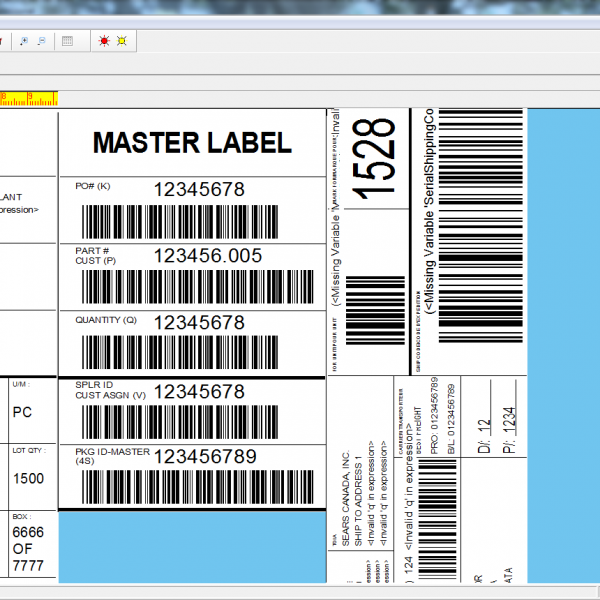Select the QUANTITY (Q) label
The width and height of the screenshot is (600, 600).
(x=106, y=320)
